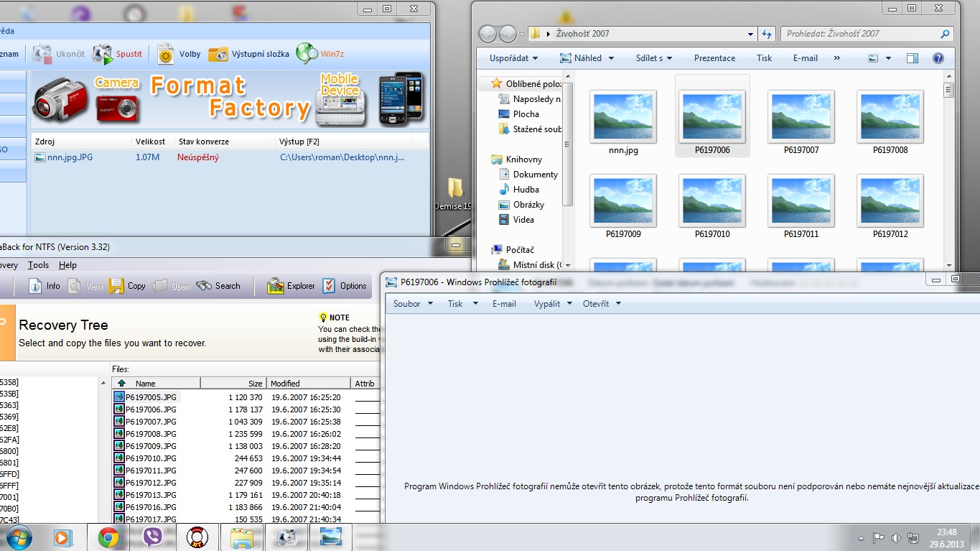Viewport: 980px width, 551px height.
Task: Click the Explorer back navigation arrow
Action: 487,34
